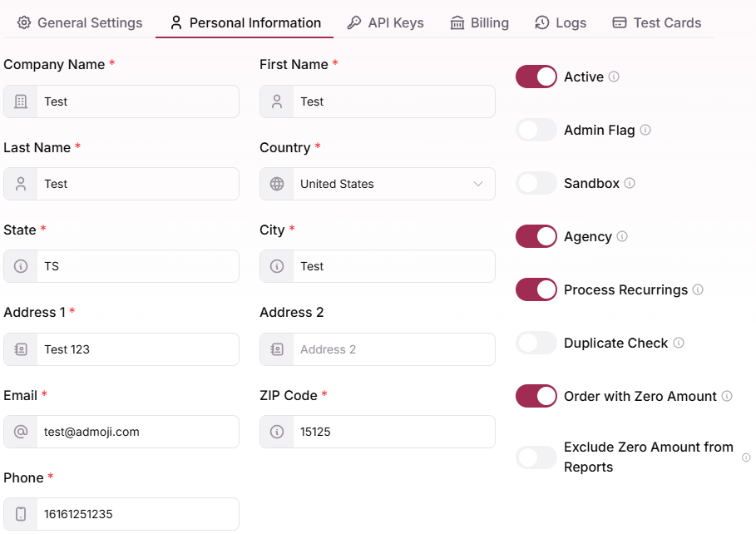Screen dimensions: 756x534
Task: Click the Company Name input field
Action: pyautogui.click(x=121, y=101)
